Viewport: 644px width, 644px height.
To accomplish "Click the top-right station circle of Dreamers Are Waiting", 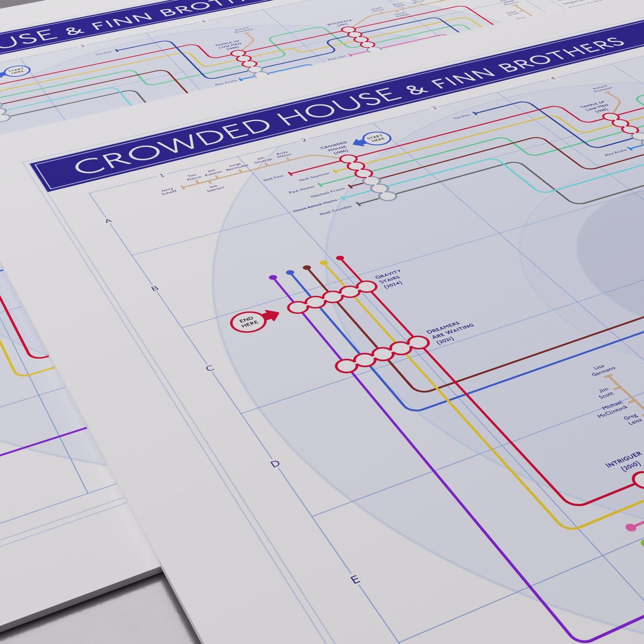I will [419, 342].
